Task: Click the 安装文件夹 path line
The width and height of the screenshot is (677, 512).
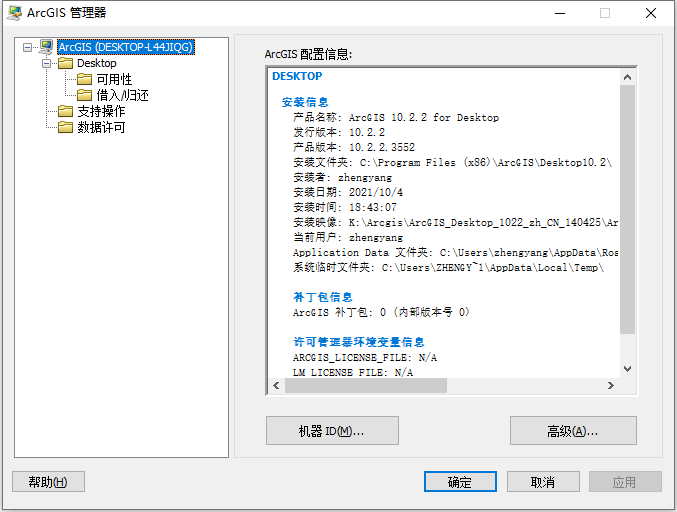Action: [x=452, y=162]
